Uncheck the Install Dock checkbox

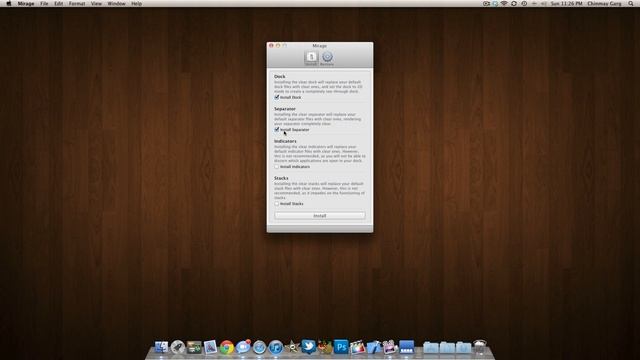point(277,97)
